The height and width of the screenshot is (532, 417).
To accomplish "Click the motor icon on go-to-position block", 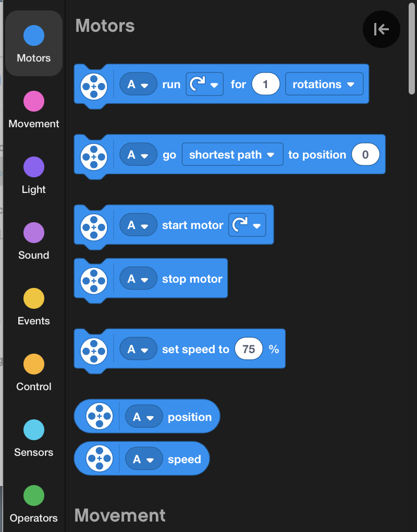I will coord(94,155).
